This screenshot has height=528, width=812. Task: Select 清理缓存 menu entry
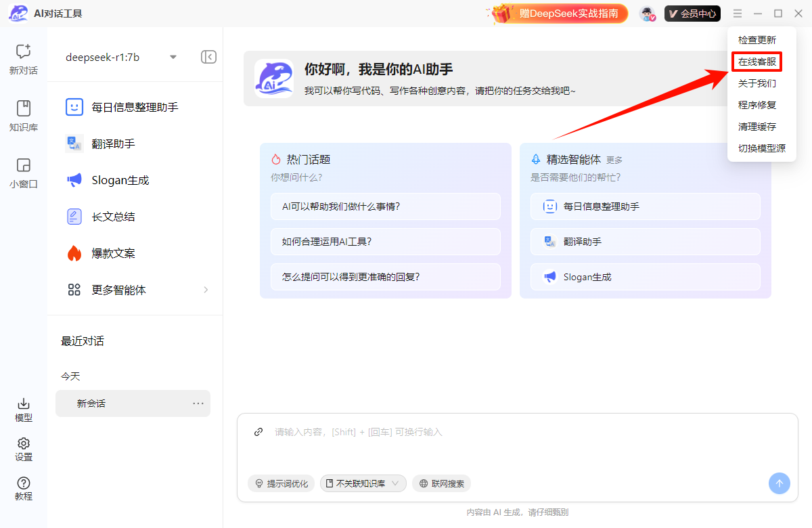point(757,127)
